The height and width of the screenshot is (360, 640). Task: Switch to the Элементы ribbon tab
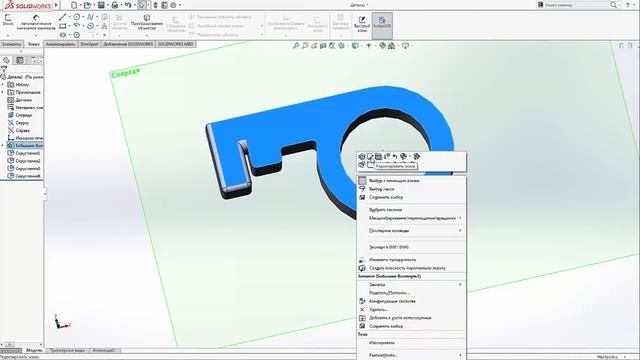(11, 44)
